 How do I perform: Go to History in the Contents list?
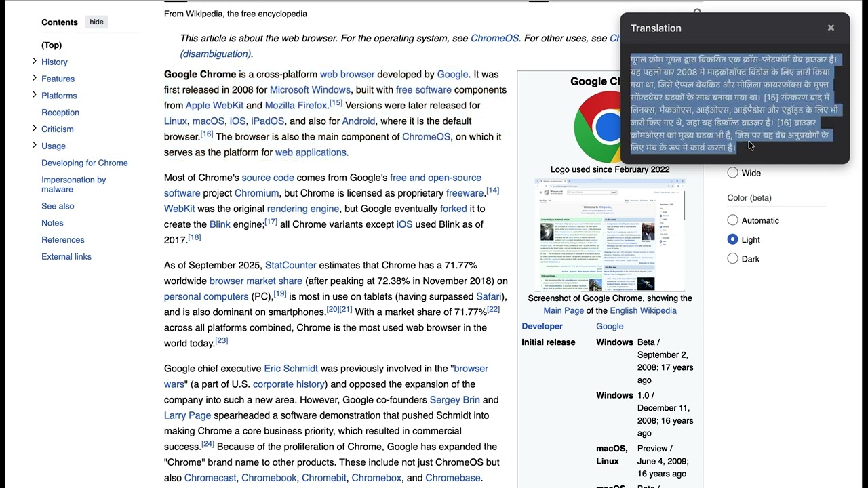54,62
